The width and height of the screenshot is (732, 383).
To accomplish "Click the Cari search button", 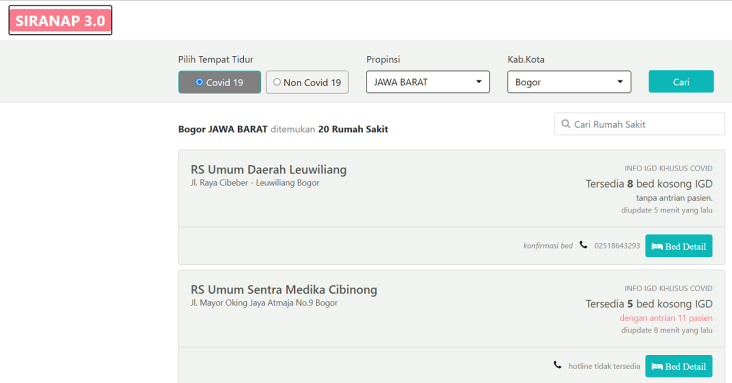I will pos(681,81).
